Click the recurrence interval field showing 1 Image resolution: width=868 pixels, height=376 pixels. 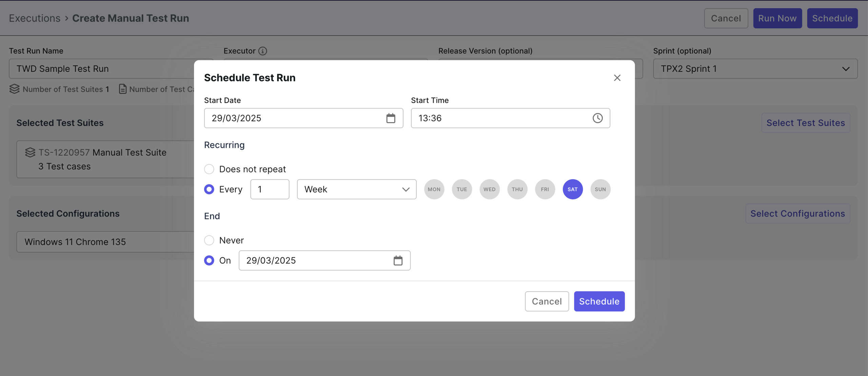click(270, 189)
